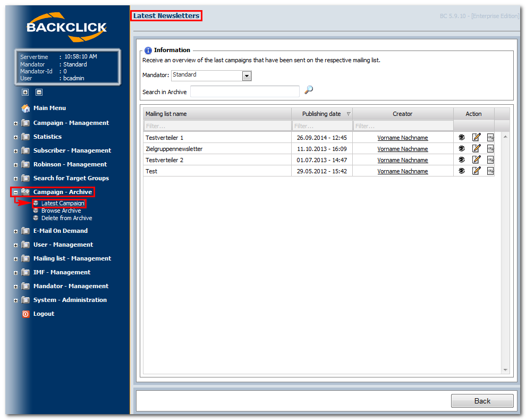Click the eye icon for Zielgruppennewsletter row
Screen dimensions: 526x420
coord(462,148)
